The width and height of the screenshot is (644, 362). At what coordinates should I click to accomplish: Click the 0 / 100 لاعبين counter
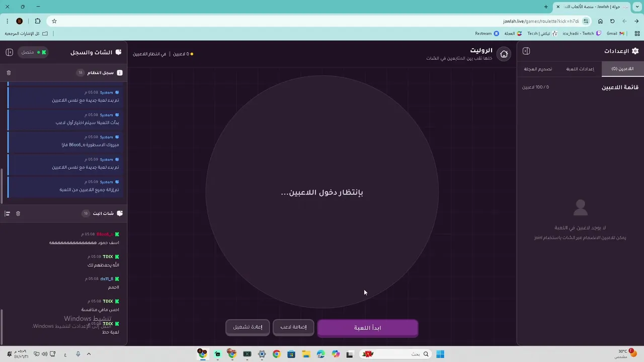535,87
